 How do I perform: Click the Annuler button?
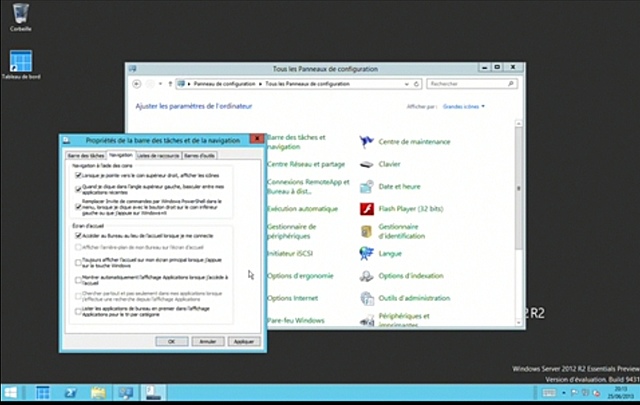[208, 341]
